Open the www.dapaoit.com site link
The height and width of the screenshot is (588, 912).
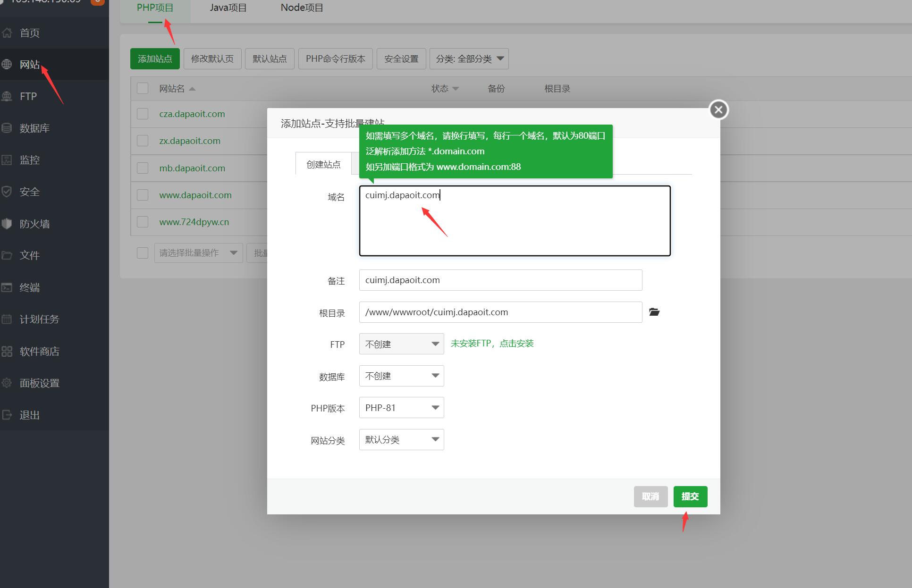pos(195,195)
